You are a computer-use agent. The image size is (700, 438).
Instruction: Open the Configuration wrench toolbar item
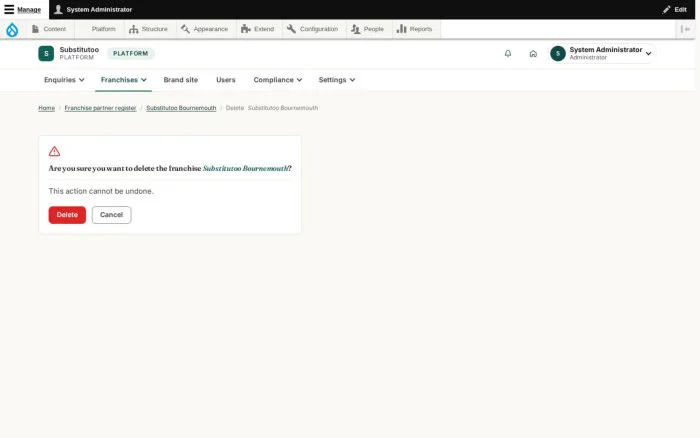[x=312, y=29]
